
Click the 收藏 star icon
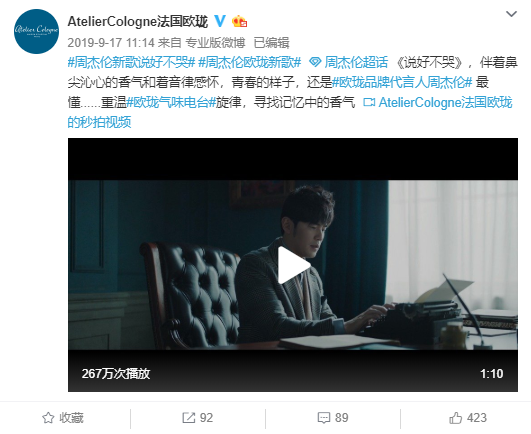[x=48, y=418]
